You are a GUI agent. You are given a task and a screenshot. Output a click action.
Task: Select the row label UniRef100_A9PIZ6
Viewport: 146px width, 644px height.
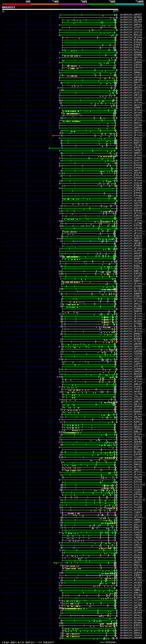pyautogui.click(x=131, y=95)
